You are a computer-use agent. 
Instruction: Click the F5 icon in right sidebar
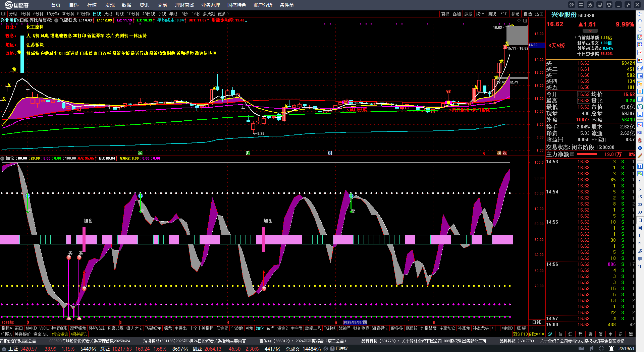[x=640, y=166]
